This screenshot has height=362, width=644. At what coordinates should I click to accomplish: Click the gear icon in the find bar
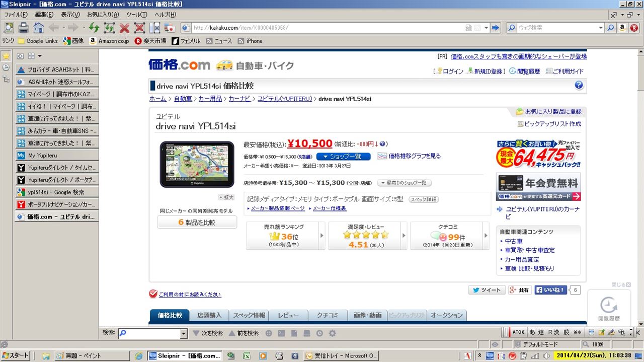point(332,333)
